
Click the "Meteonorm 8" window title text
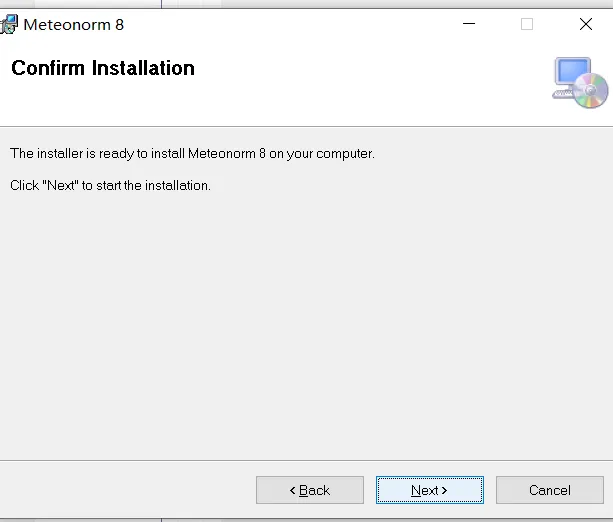point(73,24)
